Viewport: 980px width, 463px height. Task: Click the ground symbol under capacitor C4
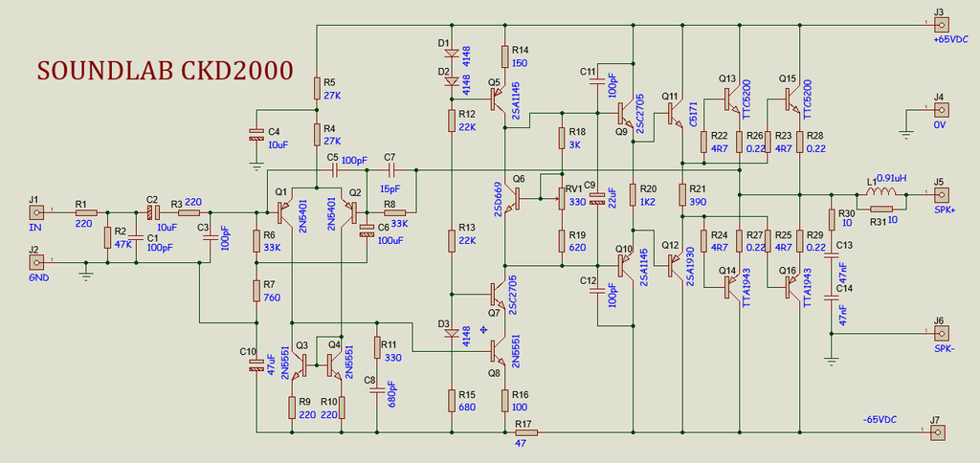click(x=255, y=165)
